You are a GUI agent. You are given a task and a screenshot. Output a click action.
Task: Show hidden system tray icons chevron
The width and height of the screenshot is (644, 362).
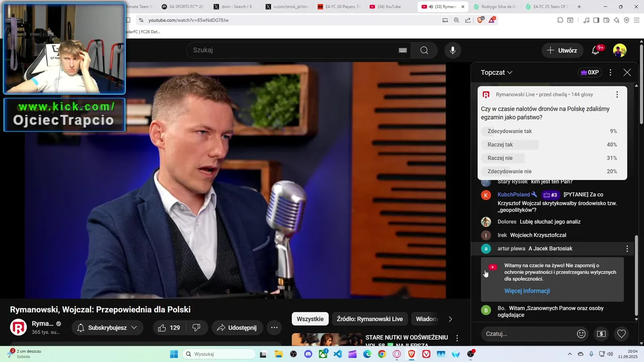pyautogui.click(x=570, y=354)
